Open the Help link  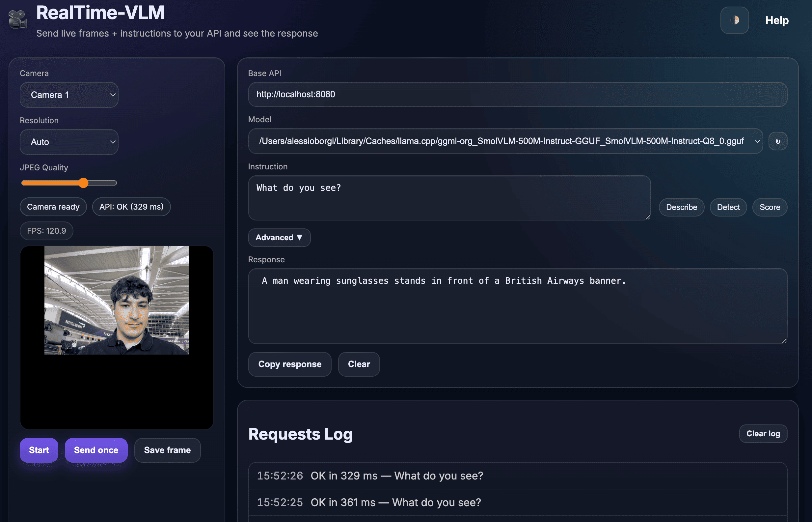[777, 20]
